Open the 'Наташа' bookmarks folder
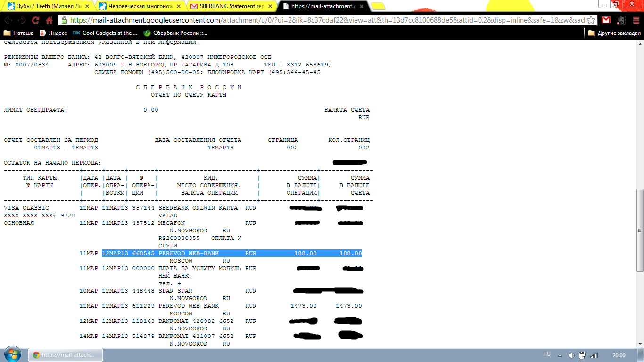 (19, 33)
